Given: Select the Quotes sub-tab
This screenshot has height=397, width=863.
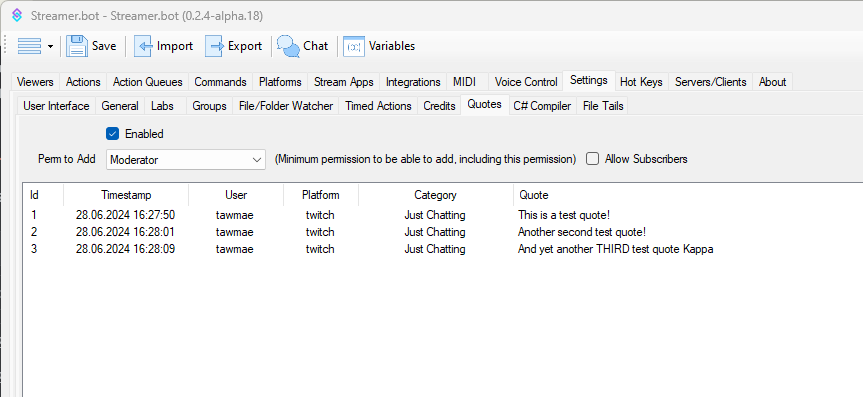Looking at the screenshot, I should pyautogui.click(x=484, y=104).
